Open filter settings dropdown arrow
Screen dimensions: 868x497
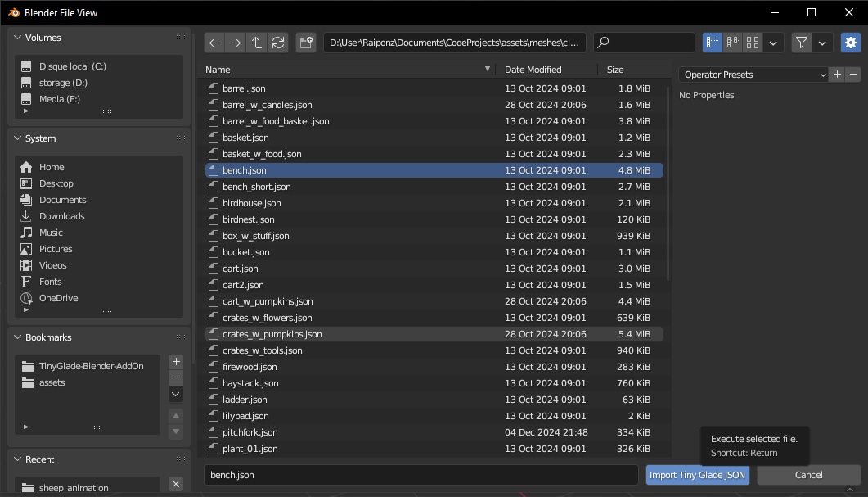[x=823, y=43]
